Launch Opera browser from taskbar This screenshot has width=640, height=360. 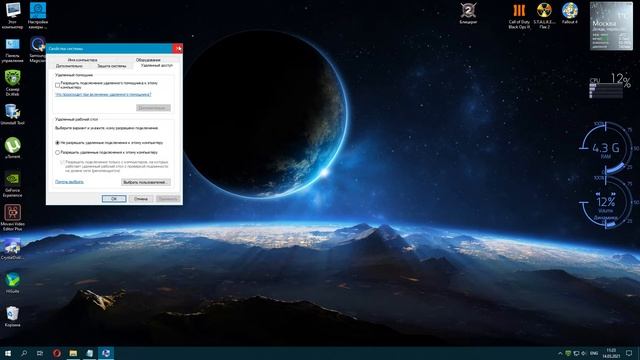[x=57, y=353]
